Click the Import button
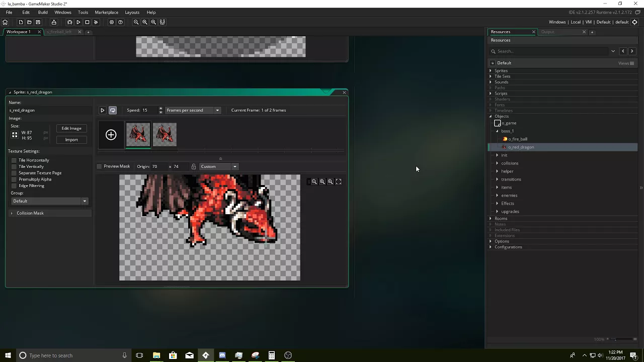 pyautogui.click(x=71, y=140)
